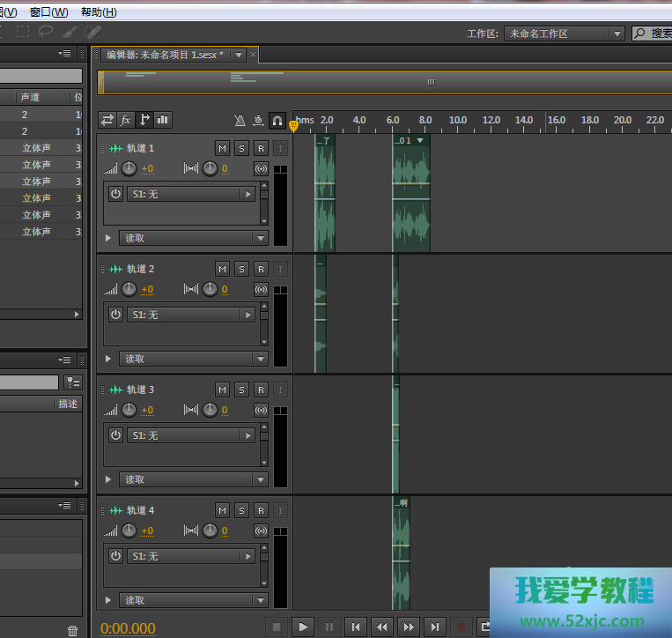The width and height of the screenshot is (672, 638).
Task: Open the 读取 automation dropdown on 轨道 1
Action: point(194,238)
